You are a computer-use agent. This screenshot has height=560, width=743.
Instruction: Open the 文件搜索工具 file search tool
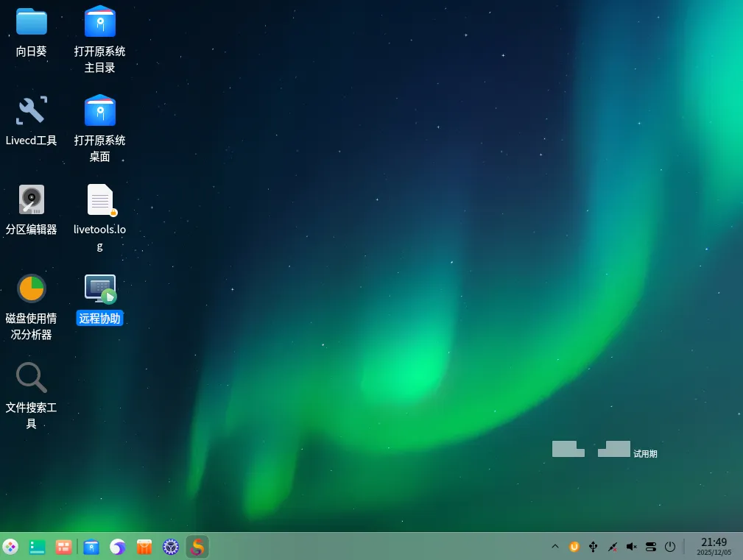[31, 378]
